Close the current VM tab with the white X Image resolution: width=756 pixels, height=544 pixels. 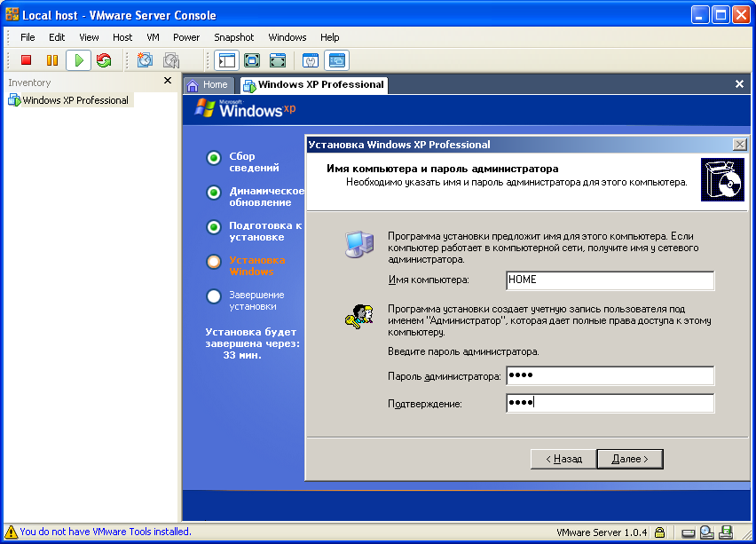(x=739, y=84)
